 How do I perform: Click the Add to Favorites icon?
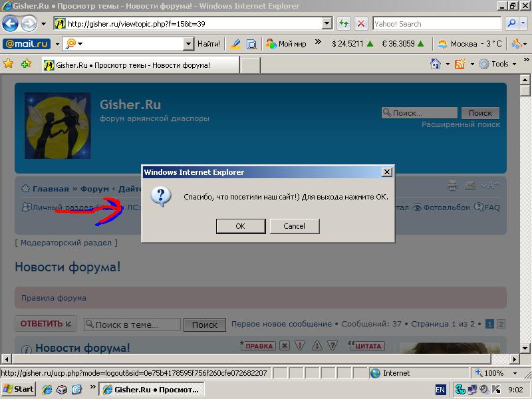point(26,64)
